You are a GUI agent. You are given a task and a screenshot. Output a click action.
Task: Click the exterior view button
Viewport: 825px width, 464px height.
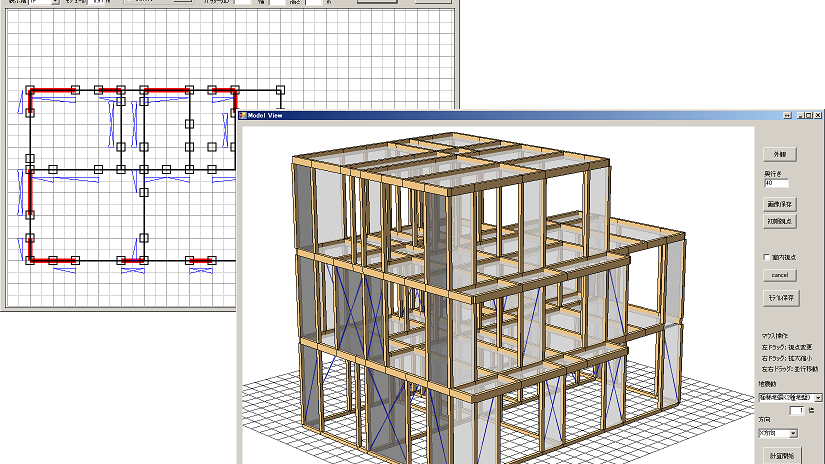pos(780,155)
